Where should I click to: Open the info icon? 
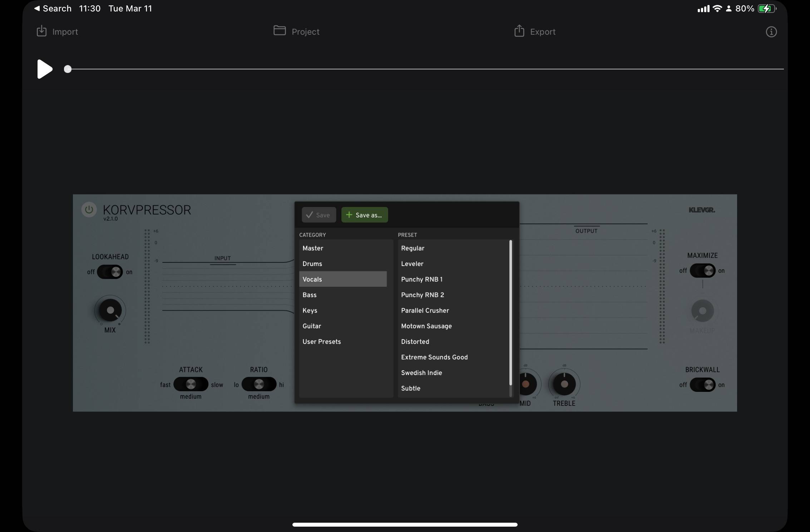point(771,32)
